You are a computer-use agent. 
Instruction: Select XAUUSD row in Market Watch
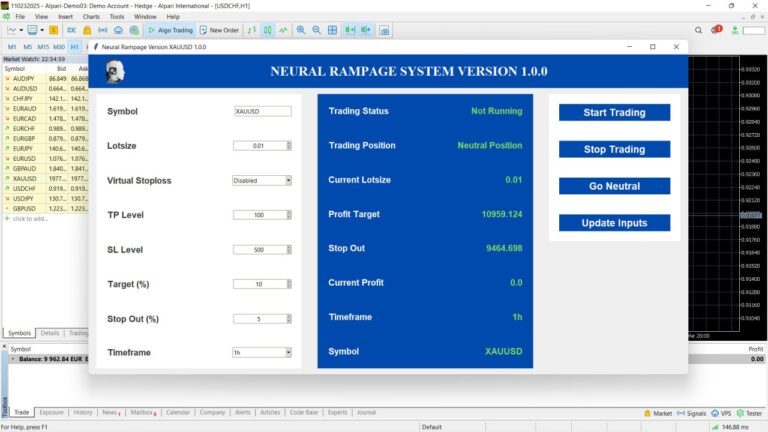pos(46,178)
